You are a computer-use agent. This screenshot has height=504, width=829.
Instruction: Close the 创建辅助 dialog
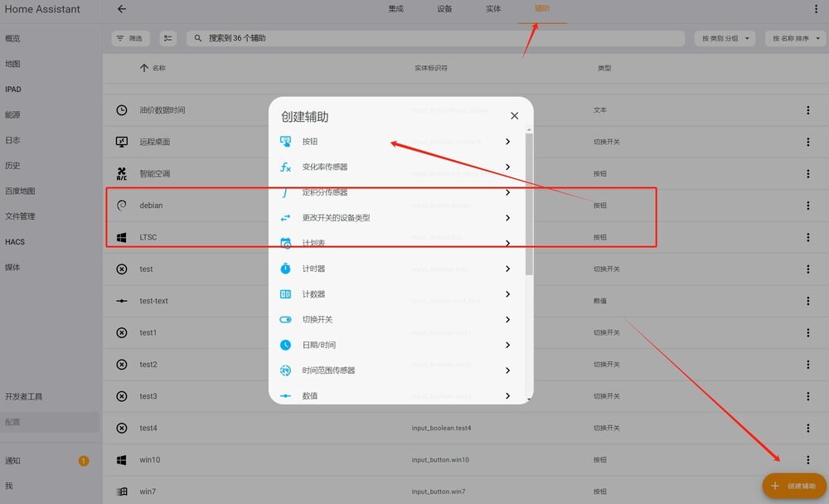515,116
